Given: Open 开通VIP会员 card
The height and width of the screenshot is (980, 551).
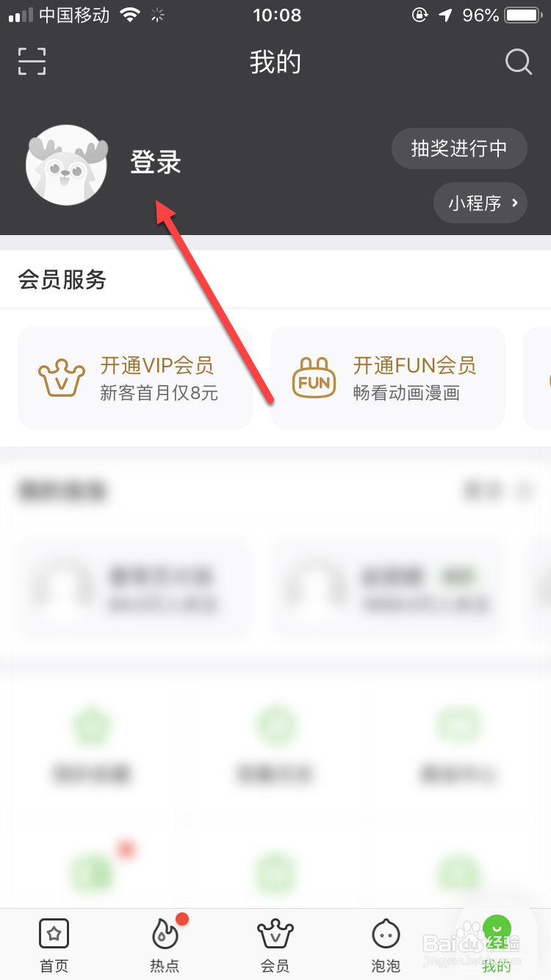Looking at the screenshot, I should coord(135,378).
